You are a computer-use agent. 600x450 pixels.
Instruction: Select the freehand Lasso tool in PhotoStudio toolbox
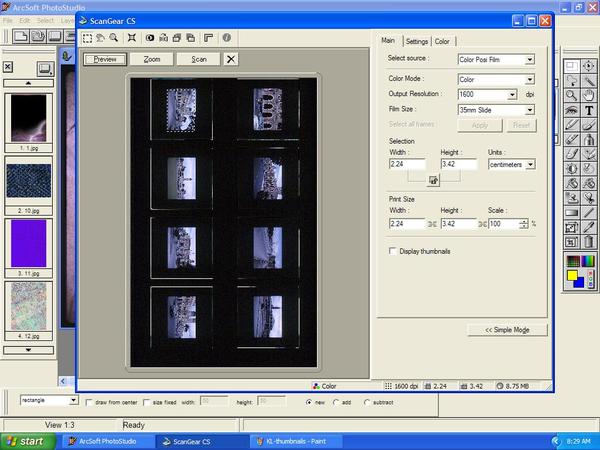tap(571, 81)
